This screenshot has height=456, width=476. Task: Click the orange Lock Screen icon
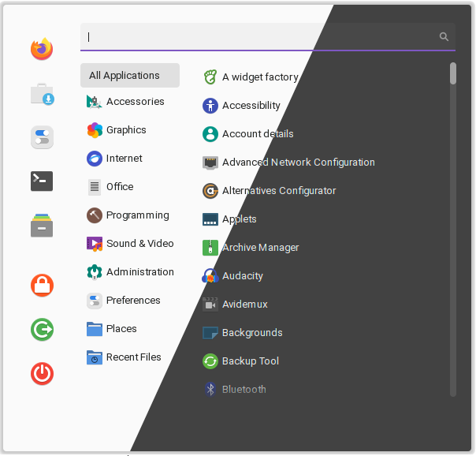click(42, 286)
